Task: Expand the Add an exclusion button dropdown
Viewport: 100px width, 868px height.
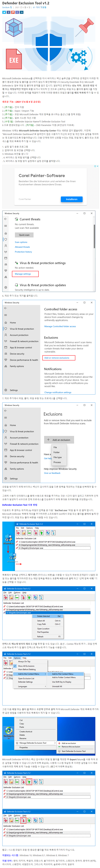Action: (59, 440)
